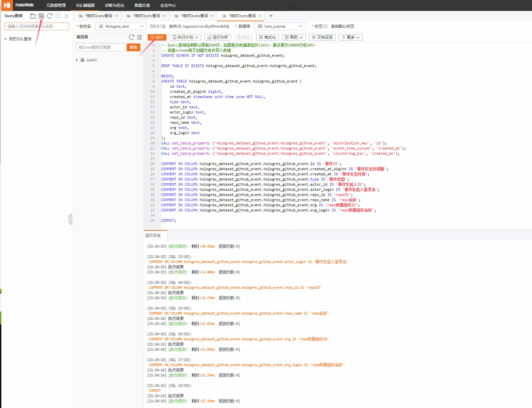Open the 实例名 Hologres_test dropdown

coord(120,27)
